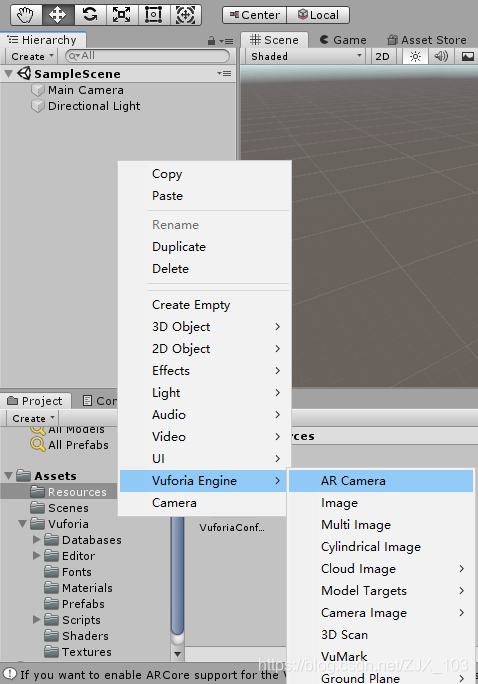This screenshot has height=684, width=478.
Task: Switch to the Scene tab
Action: pyautogui.click(x=274, y=40)
